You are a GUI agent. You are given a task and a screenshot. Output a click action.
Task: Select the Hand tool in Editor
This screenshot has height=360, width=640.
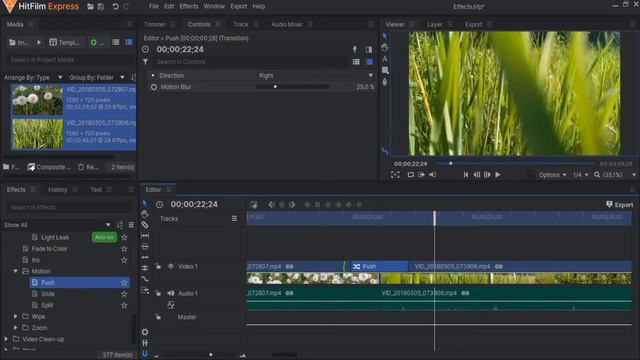coord(145,214)
